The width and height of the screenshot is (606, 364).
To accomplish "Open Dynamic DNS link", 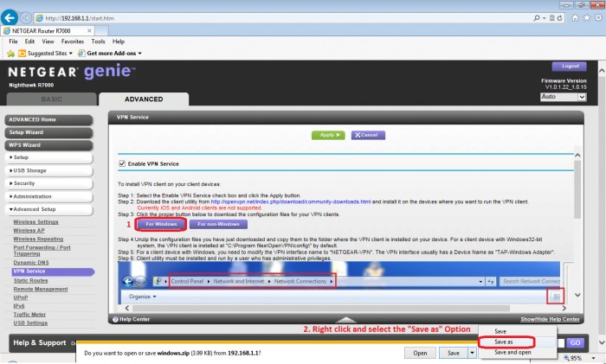I will click(x=31, y=263).
